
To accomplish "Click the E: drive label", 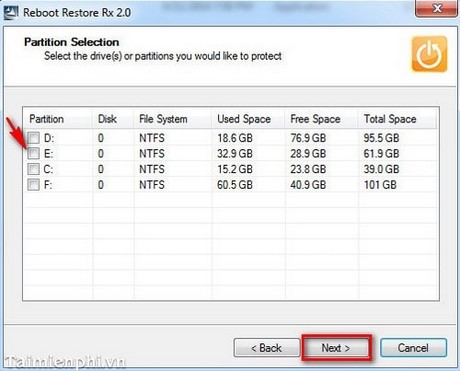I will pyautogui.click(x=48, y=154).
